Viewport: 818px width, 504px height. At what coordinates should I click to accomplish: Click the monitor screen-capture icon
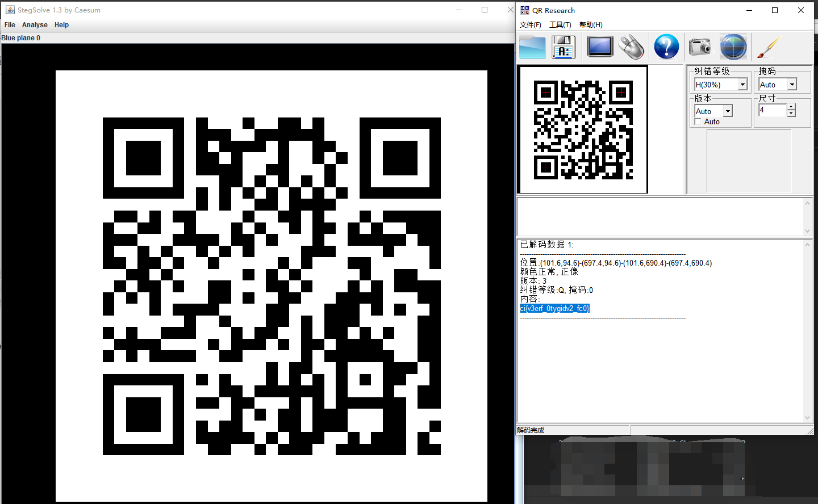click(x=599, y=47)
